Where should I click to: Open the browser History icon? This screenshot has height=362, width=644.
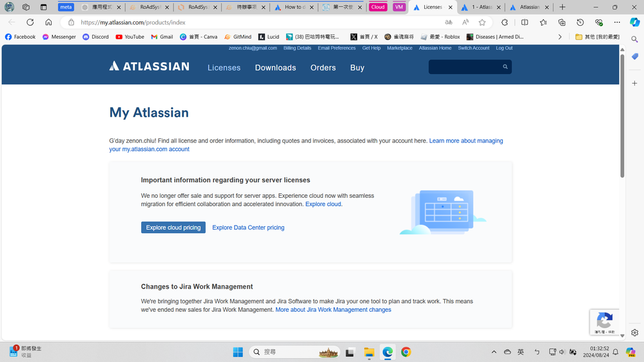pos(580,22)
